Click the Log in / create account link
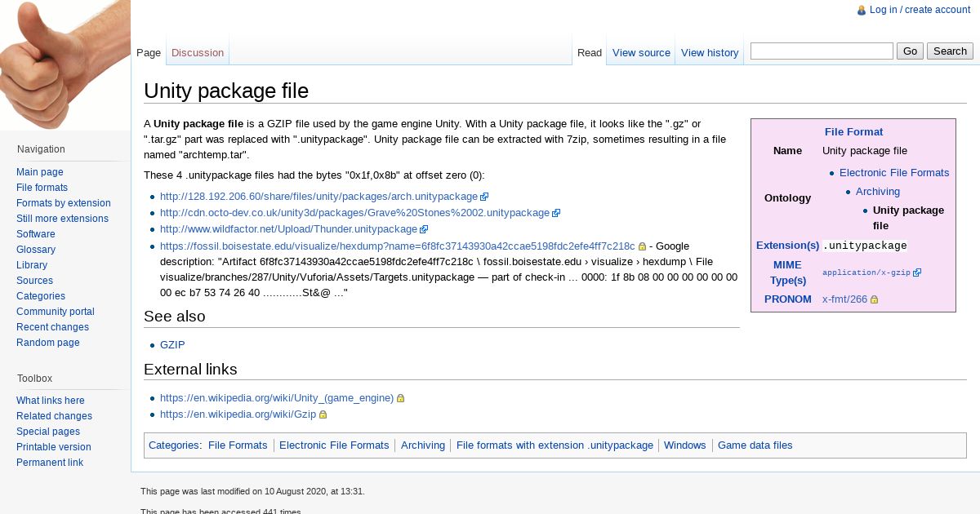The image size is (980, 514). [x=920, y=10]
